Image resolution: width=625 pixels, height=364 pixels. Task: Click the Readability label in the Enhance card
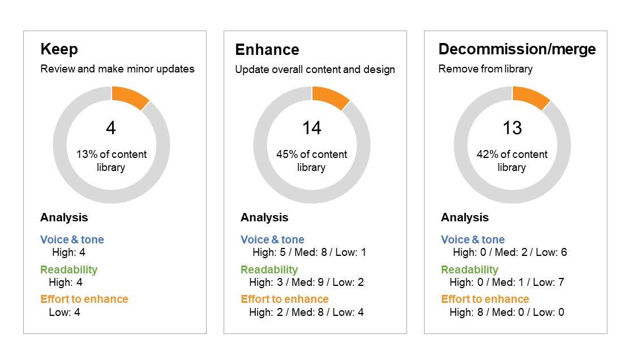point(269,269)
